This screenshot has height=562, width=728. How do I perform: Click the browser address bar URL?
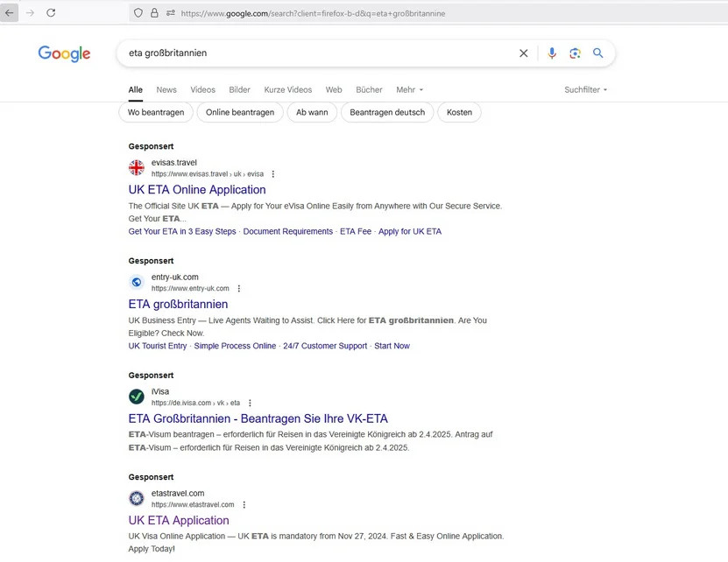click(x=313, y=13)
